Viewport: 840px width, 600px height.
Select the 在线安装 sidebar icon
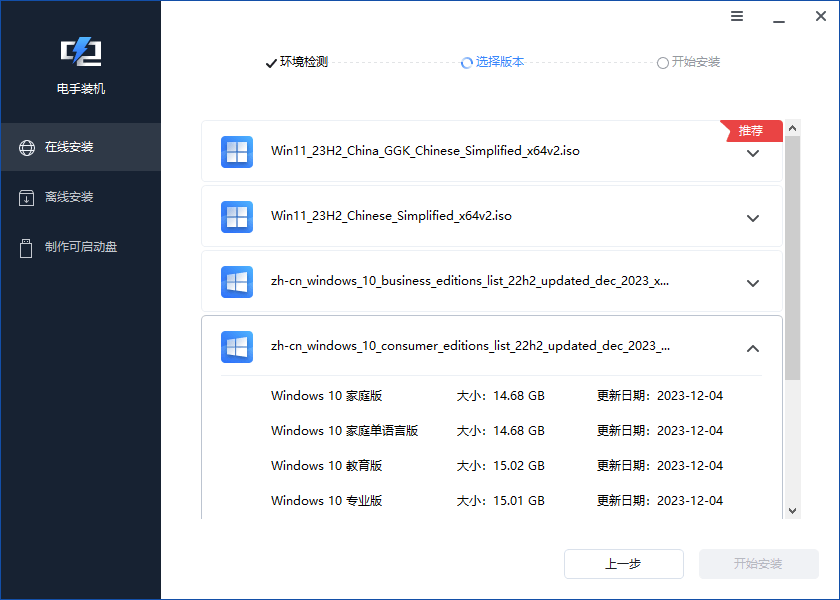25,146
